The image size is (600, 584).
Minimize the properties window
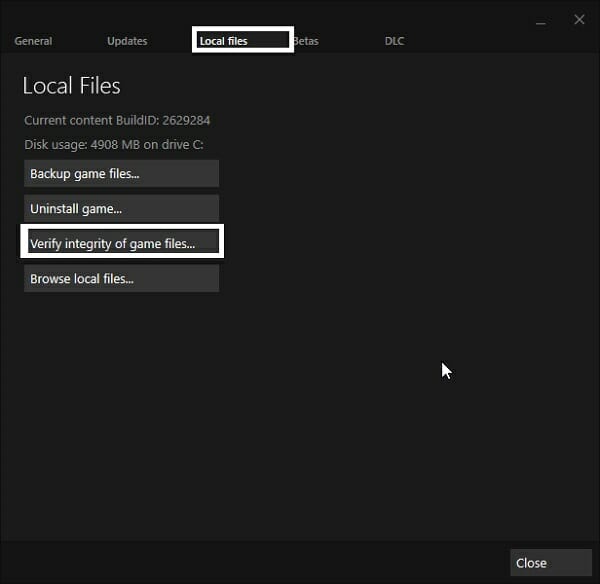tap(541, 19)
